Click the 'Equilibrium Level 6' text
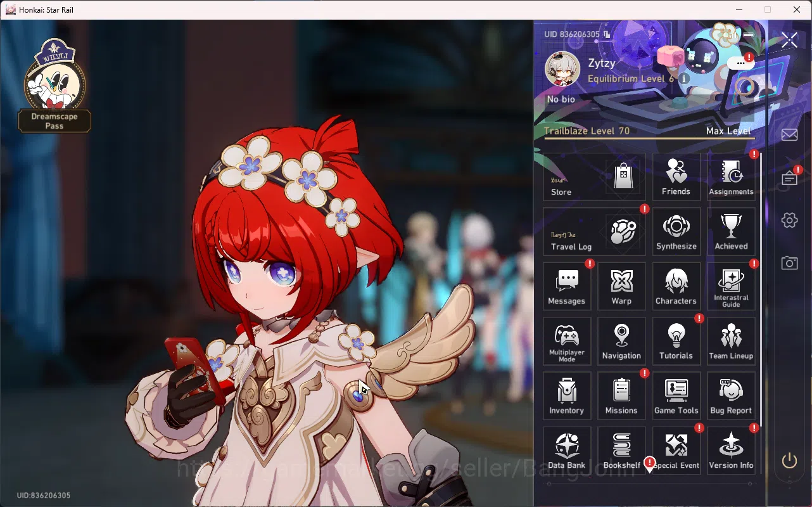Image resolution: width=812 pixels, height=507 pixels. click(x=631, y=79)
